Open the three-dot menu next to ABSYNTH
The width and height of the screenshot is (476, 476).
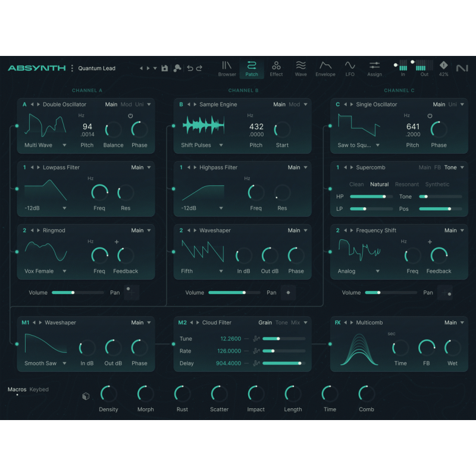[x=72, y=68]
